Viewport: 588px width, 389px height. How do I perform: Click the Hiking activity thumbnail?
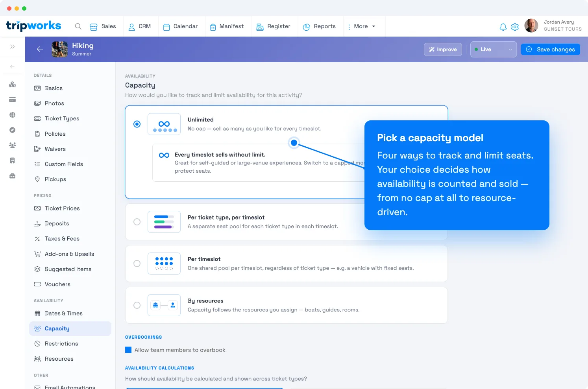coord(60,49)
